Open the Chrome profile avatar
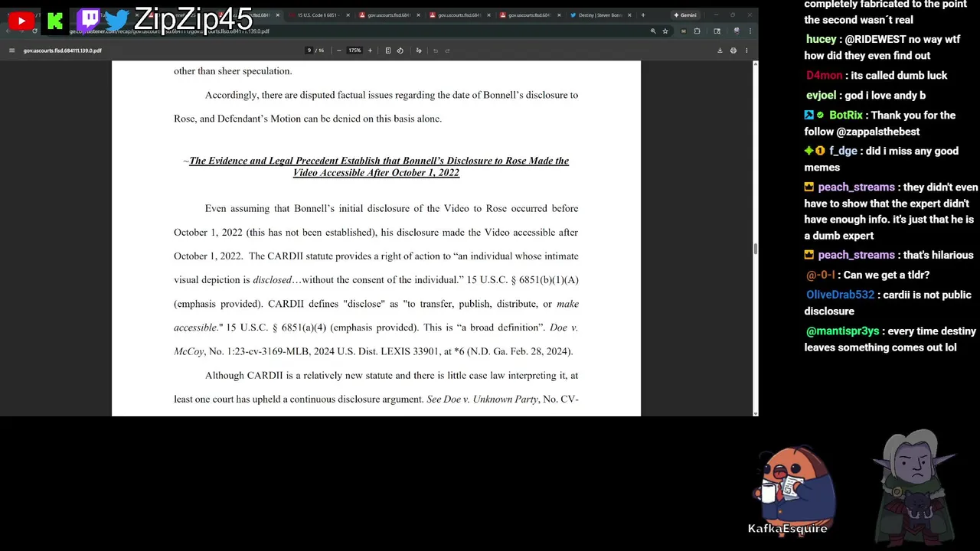The image size is (980, 551). [x=737, y=31]
